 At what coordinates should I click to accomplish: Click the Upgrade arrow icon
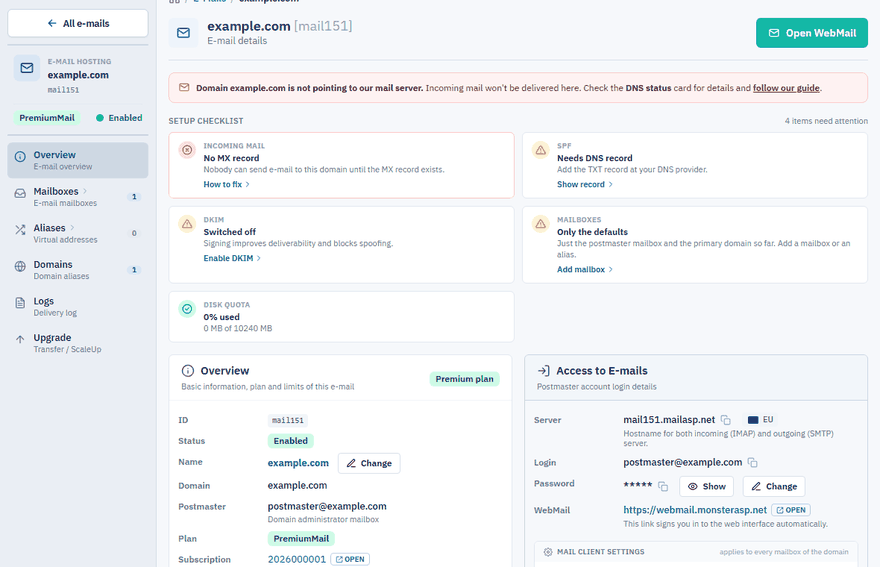coord(20,339)
